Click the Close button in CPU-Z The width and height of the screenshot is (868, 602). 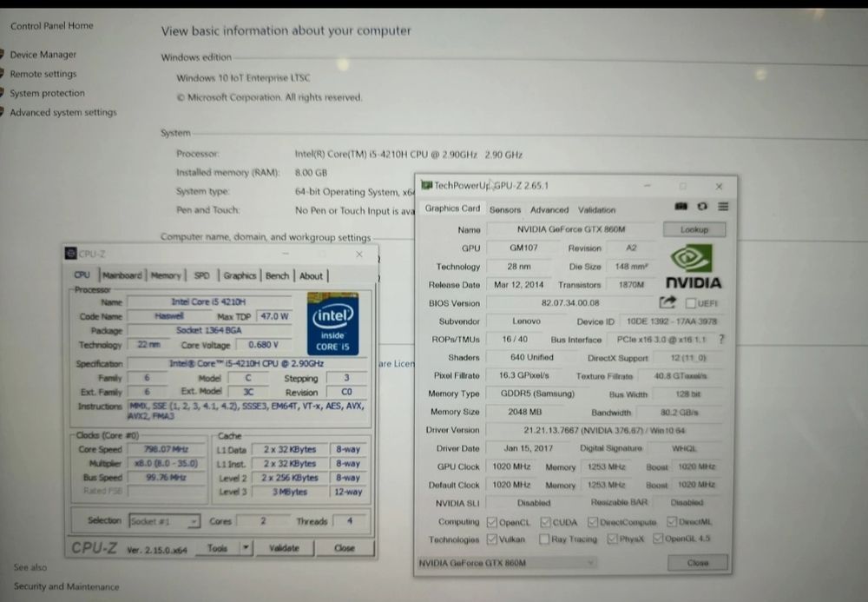pyautogui.click(x=345, y=548)
